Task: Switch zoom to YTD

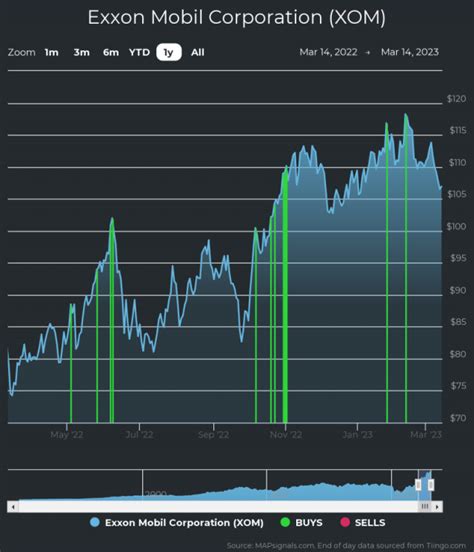Action: 139,52
